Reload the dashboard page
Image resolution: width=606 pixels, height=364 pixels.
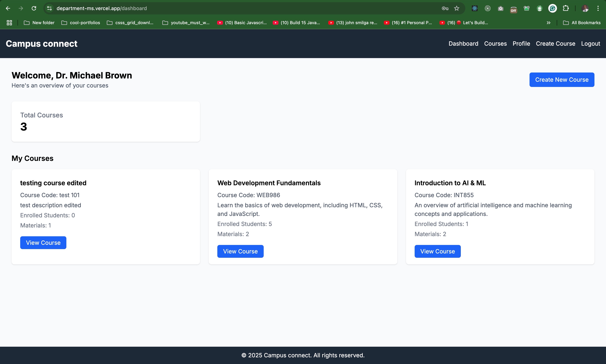click(34, 8)
